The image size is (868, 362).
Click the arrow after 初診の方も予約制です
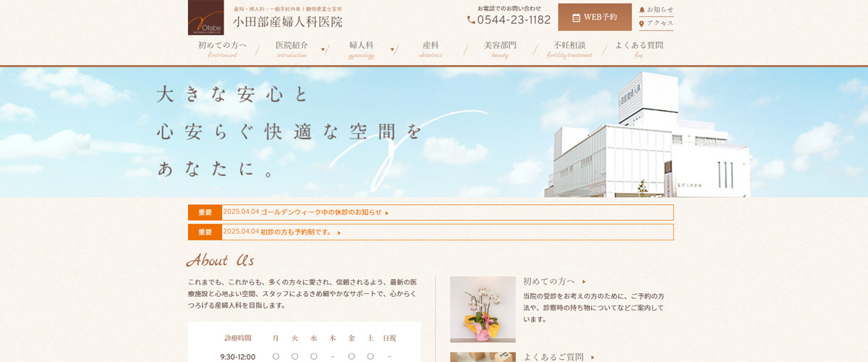(x=339, y=232)
